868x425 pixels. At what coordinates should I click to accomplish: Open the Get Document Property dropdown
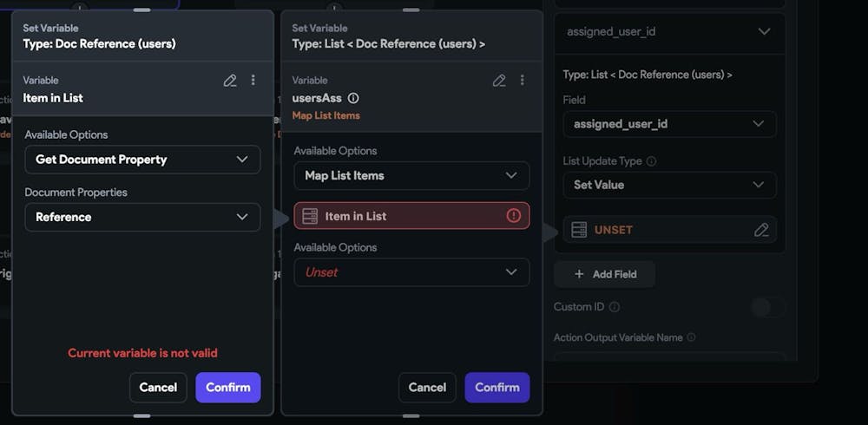[142, 160]
